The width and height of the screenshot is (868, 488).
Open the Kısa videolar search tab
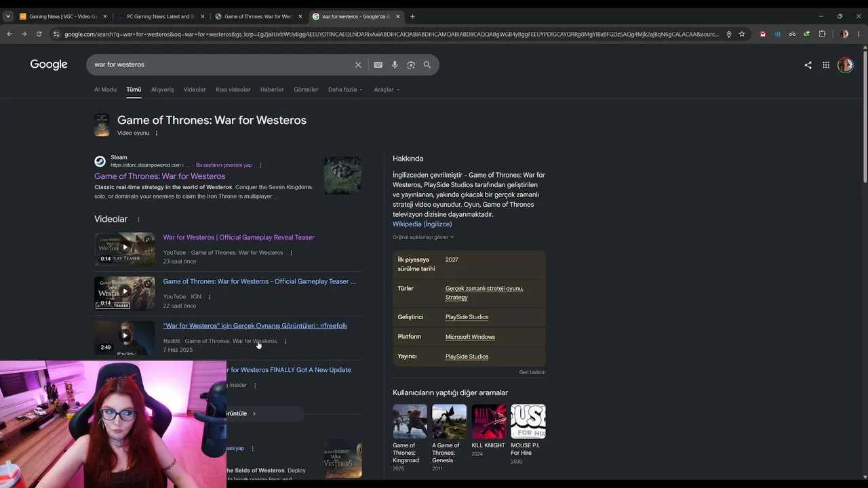pyautogui.click(x=233, y=89)
